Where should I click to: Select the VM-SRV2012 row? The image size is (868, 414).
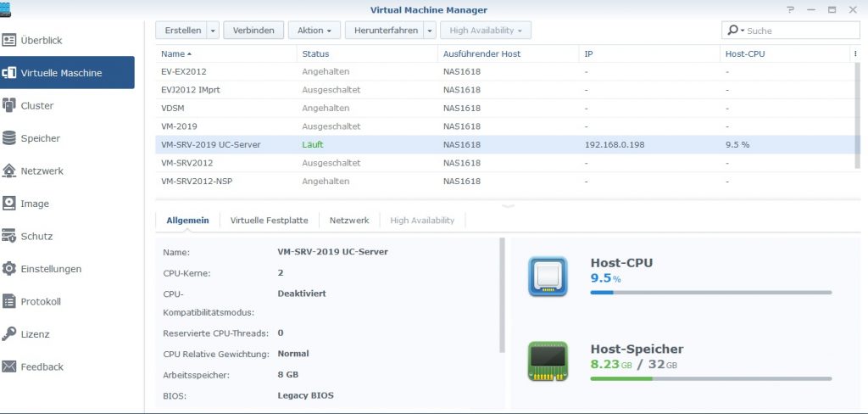[x=505, y=163]
